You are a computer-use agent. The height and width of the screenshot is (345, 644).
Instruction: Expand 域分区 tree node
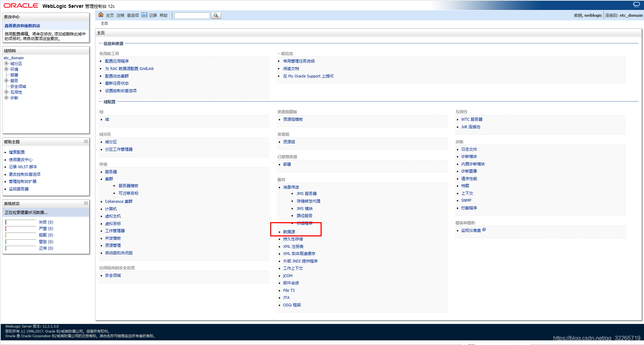6,64
